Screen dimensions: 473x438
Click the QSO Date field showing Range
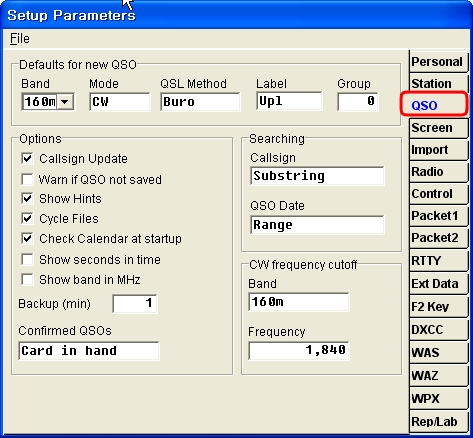pos(317,225)
